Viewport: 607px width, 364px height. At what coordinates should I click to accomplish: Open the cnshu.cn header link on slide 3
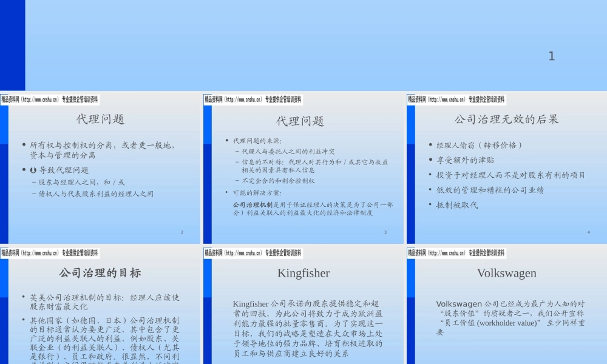253,99
